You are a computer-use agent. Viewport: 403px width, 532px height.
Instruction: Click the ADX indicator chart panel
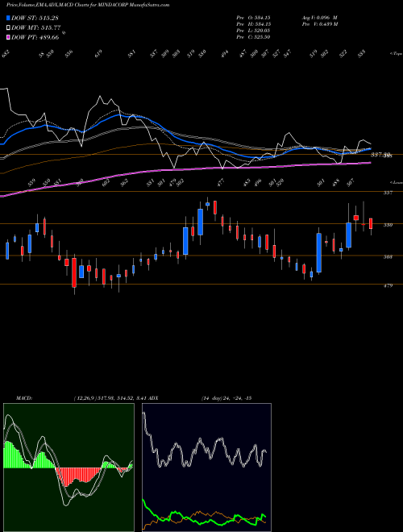[x=206, y=468]
